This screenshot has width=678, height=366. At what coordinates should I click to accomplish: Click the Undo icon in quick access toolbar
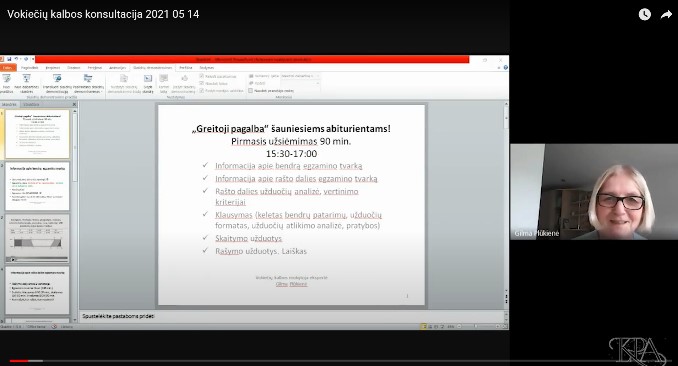tap(16, 59)
